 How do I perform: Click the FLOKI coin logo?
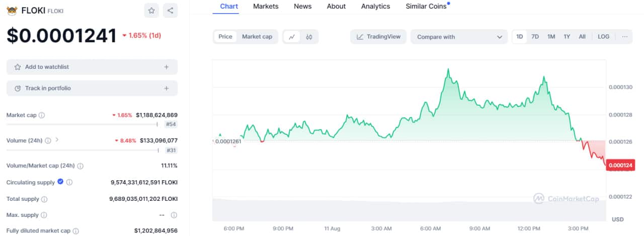pyautogui.click(x=12, y=11)
